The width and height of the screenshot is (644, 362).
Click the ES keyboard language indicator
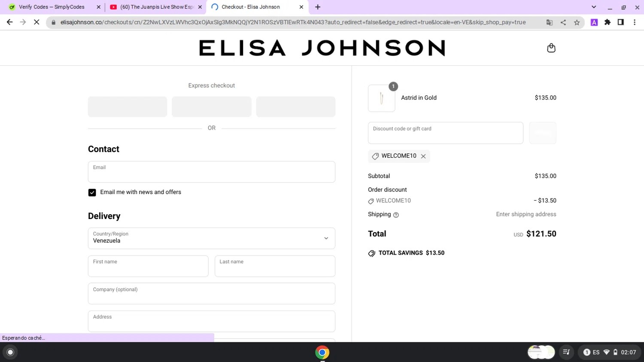click(x=596, y=353)
